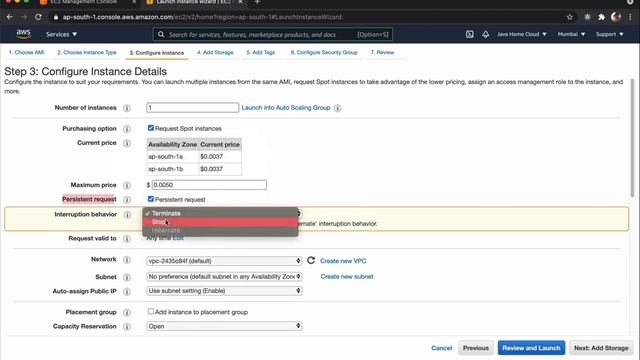Viewport: 640px width, 360px height.
Task: Open the Support menu
Action: pos(609,34)
